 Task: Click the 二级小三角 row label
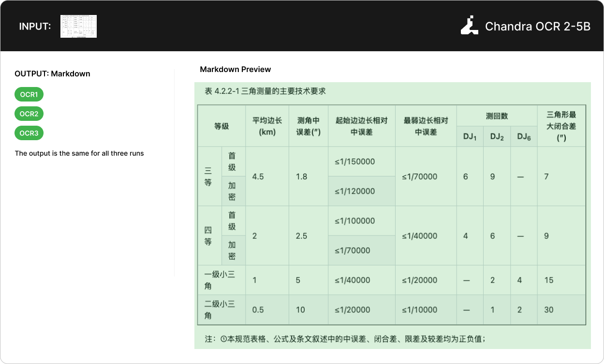pos(221,309)
